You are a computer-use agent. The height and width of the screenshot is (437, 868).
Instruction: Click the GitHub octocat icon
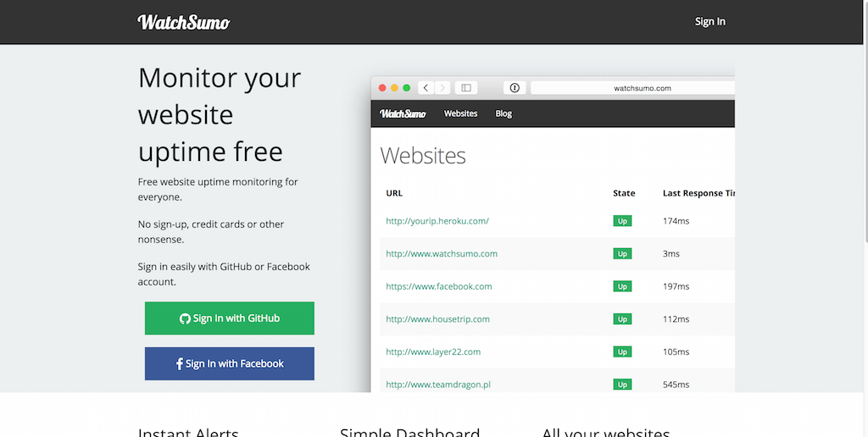click(185, 318)
